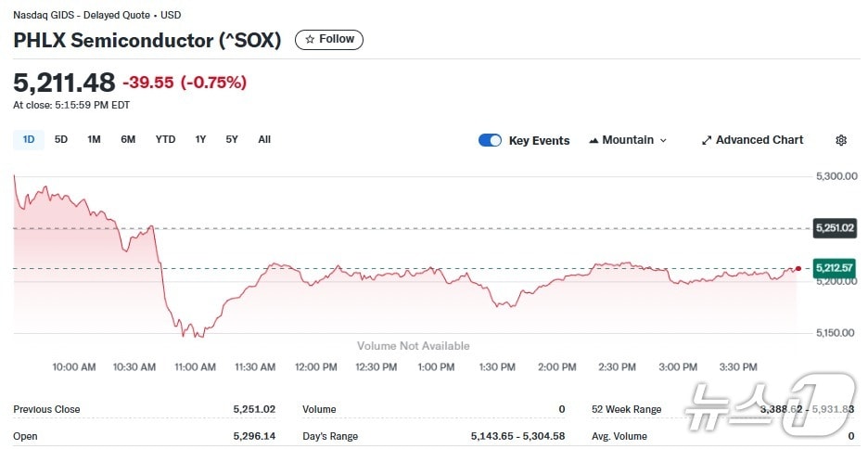Switch chart to 1Y range
Screen dimensions: 868x449
point(200,140)
